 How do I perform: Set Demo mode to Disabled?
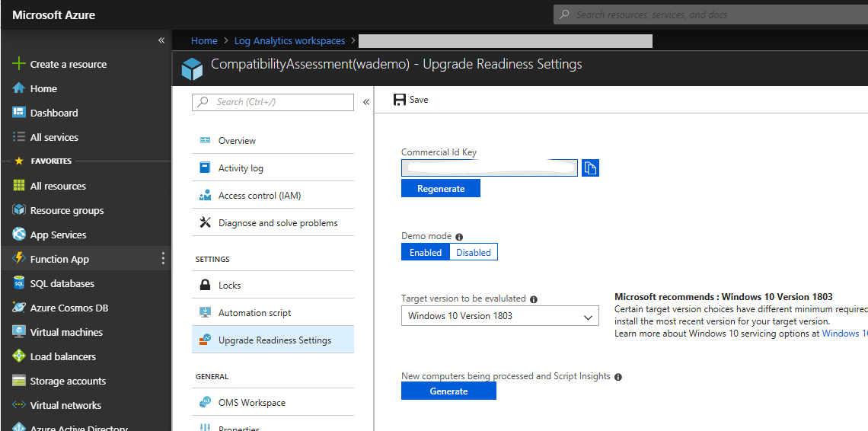coord(474,252)
